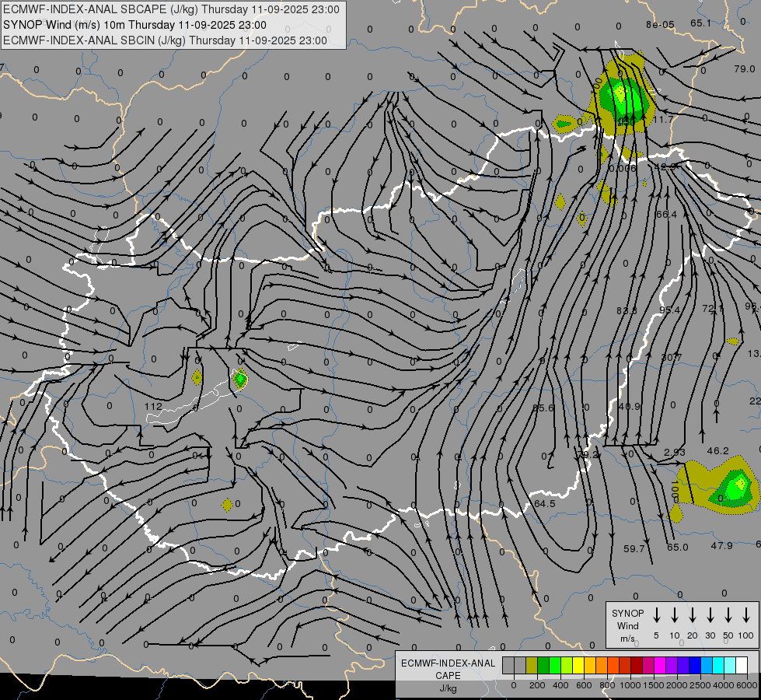Screen dimensions: 761x700
Task: Pick the bright magenta legend swatch
Action: tap(660, 666)
